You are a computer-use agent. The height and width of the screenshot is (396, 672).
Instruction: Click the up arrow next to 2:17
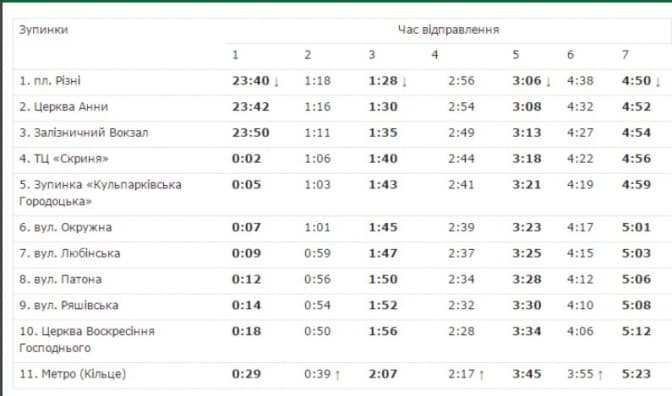tap(481, 375)
